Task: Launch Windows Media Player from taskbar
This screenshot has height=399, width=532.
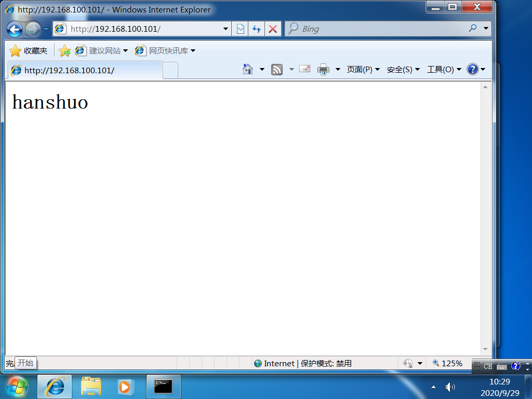Action: click(x=125, y=387)
